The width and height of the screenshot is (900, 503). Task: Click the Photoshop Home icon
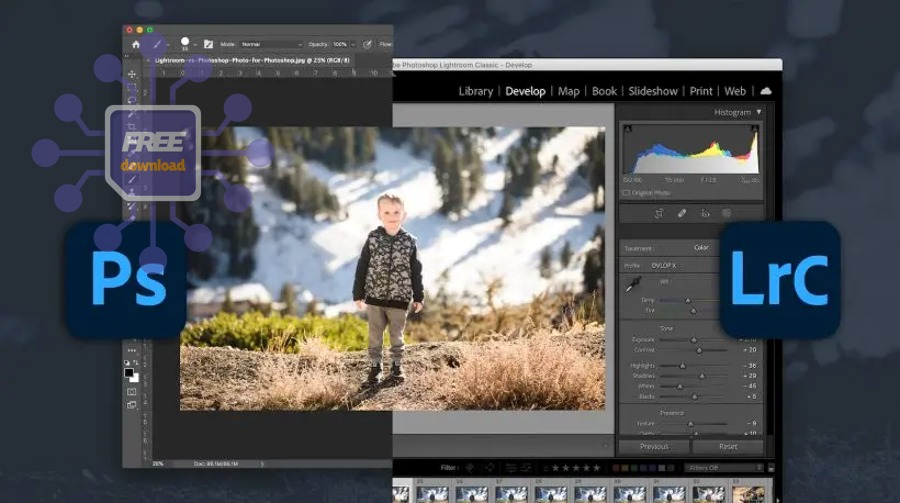[136, 44]
